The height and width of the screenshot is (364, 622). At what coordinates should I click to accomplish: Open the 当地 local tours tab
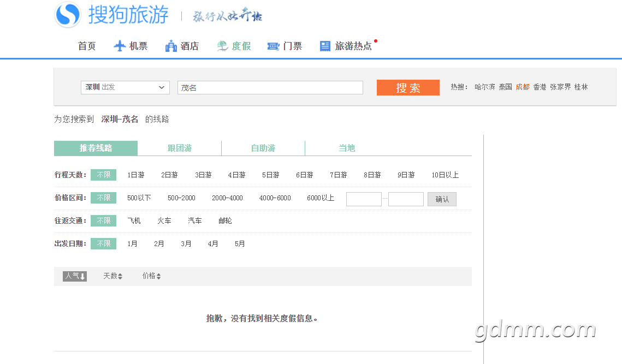[347, 148]
